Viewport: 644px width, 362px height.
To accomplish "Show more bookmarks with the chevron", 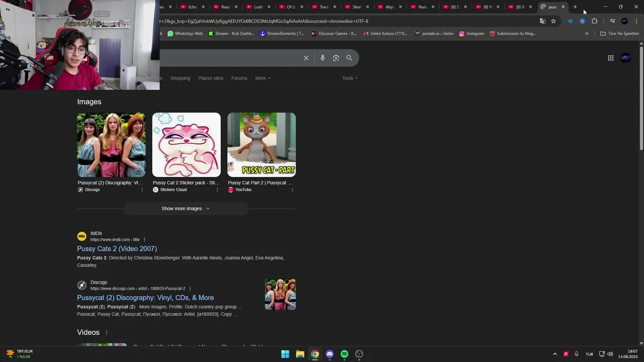I will pyautogui.click(x=587, y=34).
